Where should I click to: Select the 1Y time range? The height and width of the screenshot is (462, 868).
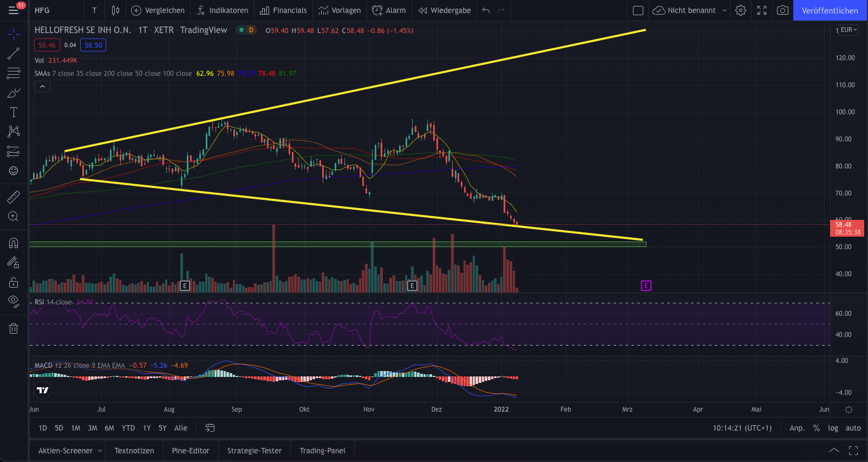click(147, 428)
